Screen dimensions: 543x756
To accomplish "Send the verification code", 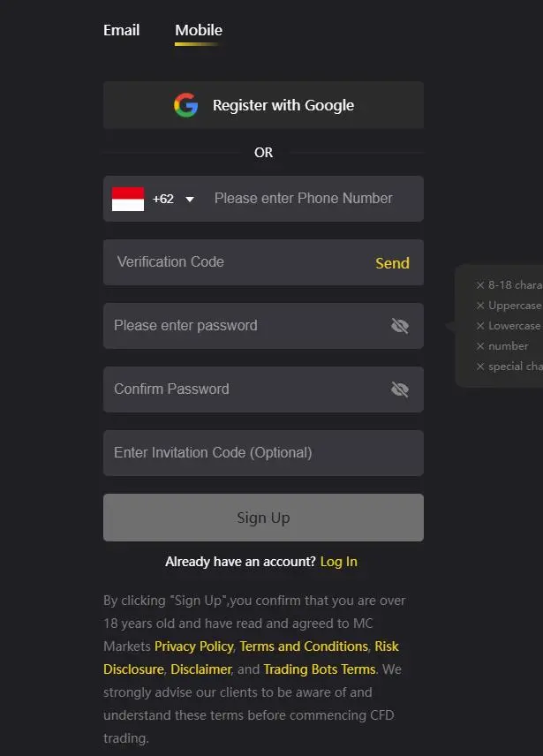I will pos(392,263).
